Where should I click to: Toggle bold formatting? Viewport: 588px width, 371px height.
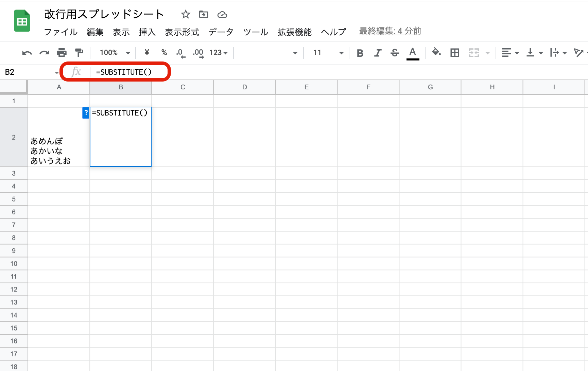tap(360, 53)
